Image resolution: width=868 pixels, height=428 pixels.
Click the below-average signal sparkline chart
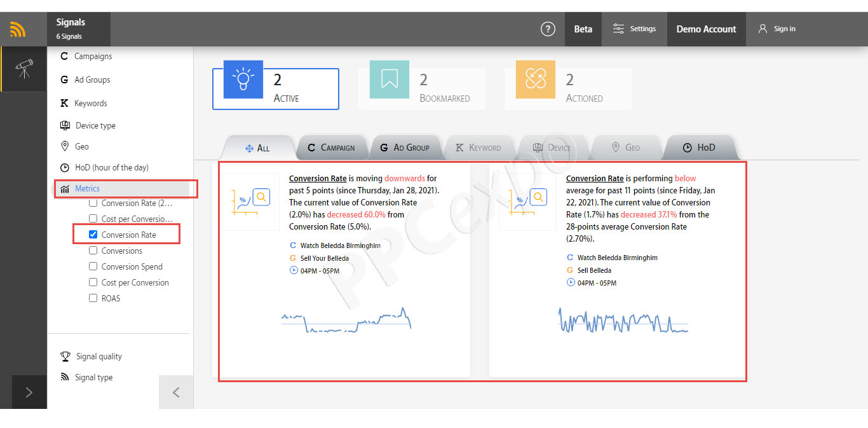[623, 320]
